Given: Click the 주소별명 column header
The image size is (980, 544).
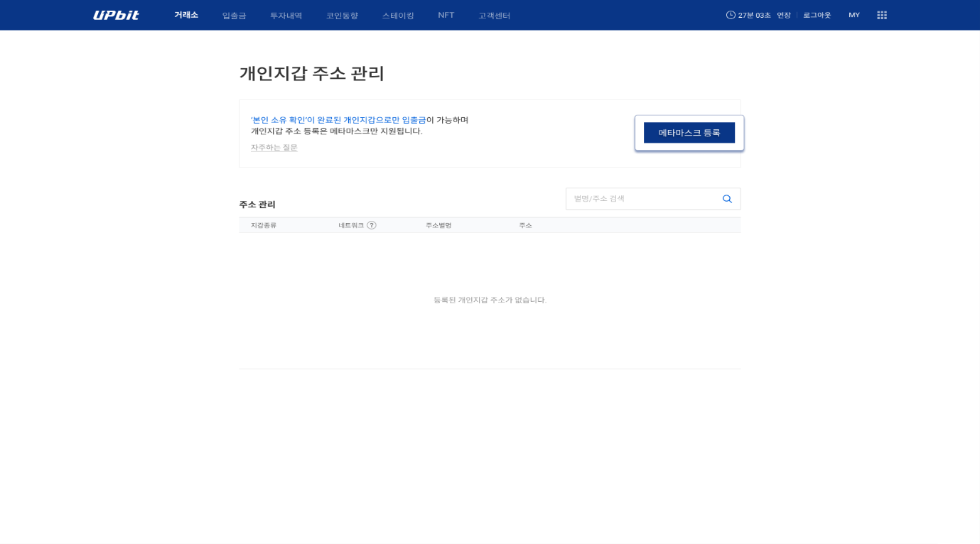Looking at the screenshot, I should click(438, 225).
